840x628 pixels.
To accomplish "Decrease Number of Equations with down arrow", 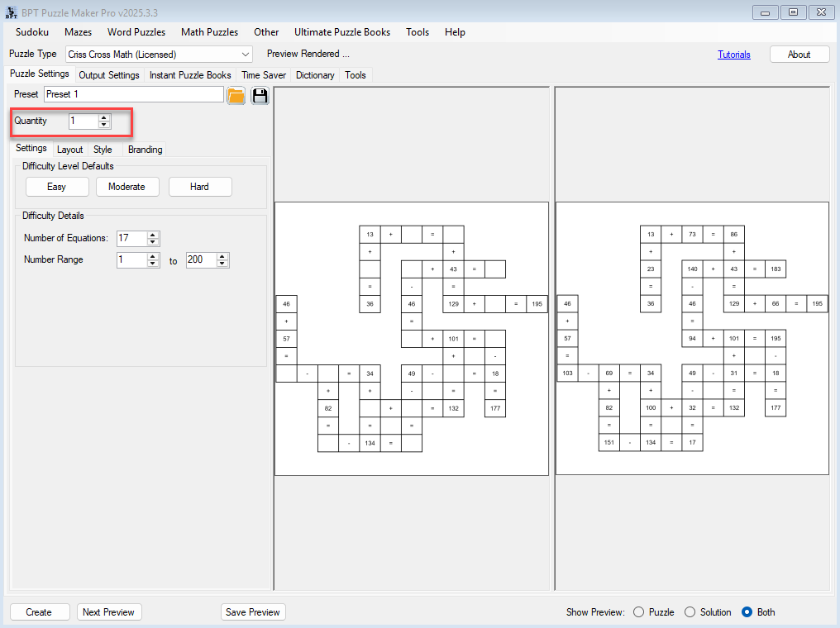I will click(x=153, y=242).
